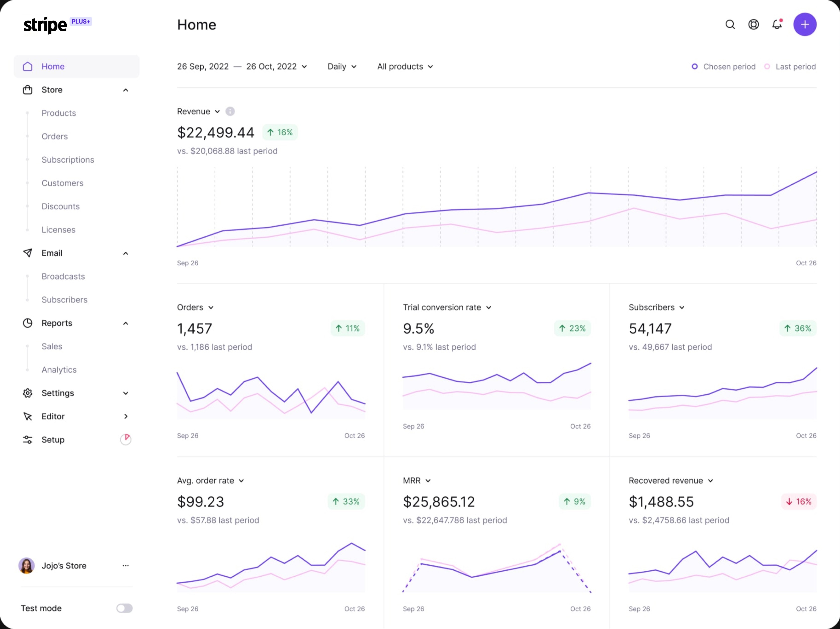
Task: Collapse the Reports section chevron
Action: [x=126, y=323]
